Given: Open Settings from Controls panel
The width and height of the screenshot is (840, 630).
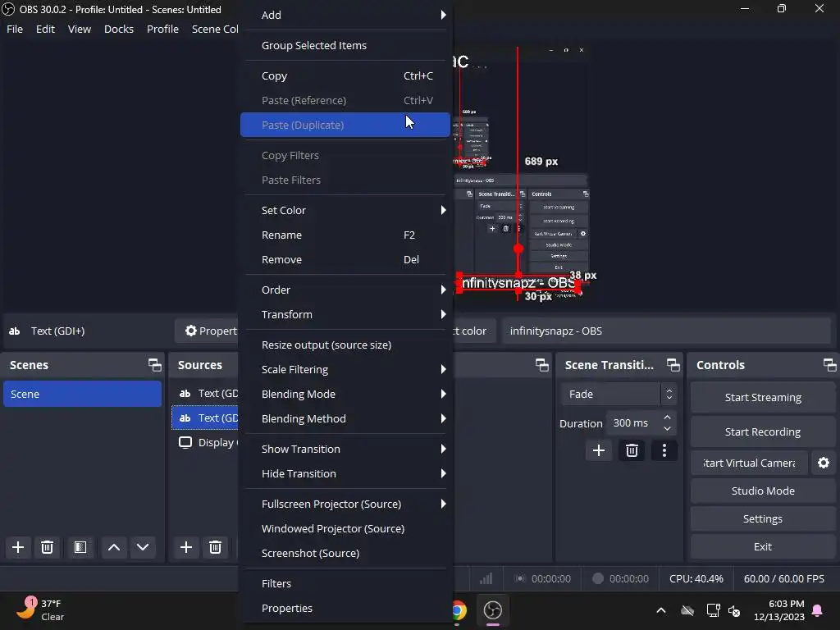Looking at the screenshot, I should 763,518.
